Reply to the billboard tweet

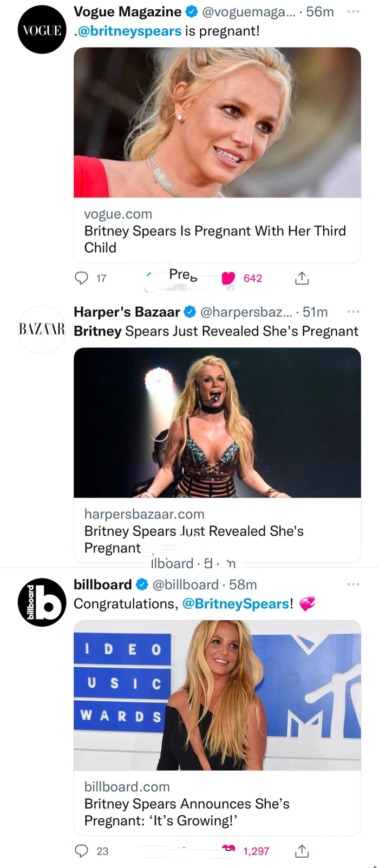82,851
